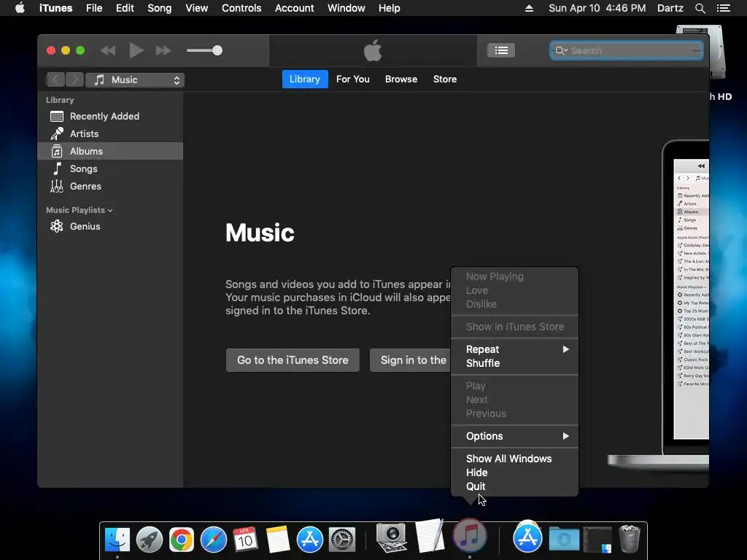Launch Safari from the dock

click(x=214, y=540)
